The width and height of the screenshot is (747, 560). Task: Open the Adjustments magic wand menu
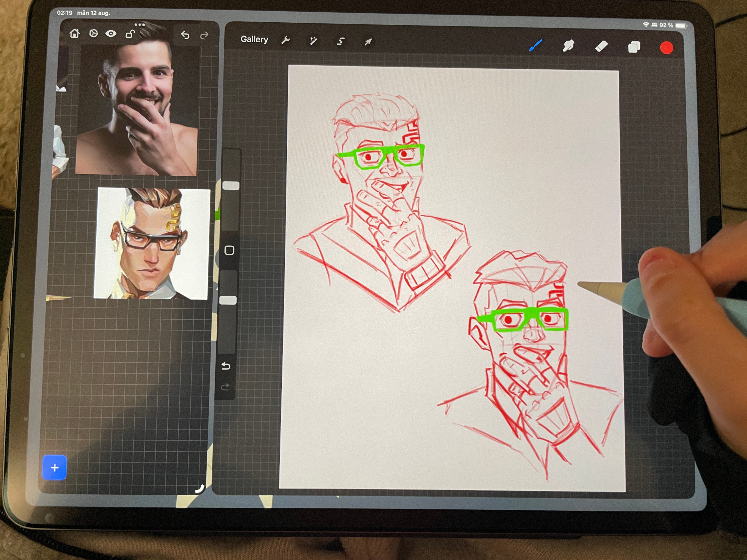pyautogui.click(x=313, y=41)
